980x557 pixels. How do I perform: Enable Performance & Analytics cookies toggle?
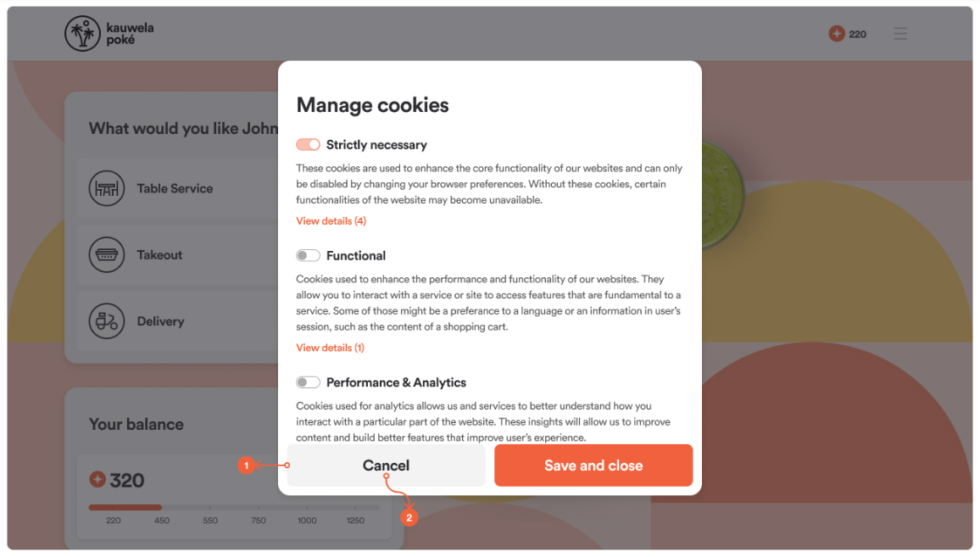coord(308,382)
